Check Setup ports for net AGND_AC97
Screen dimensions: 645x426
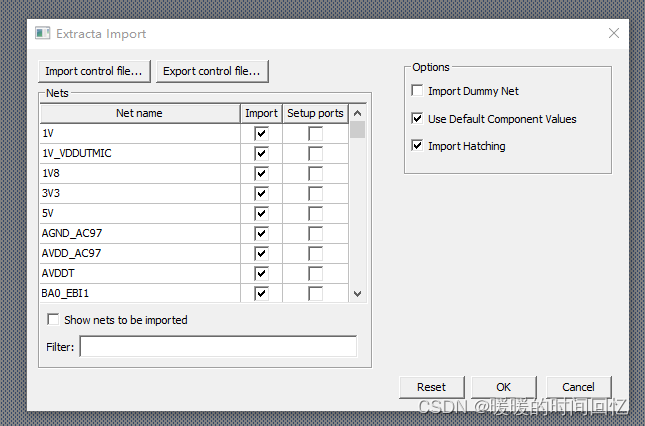(x=316, y=234)
